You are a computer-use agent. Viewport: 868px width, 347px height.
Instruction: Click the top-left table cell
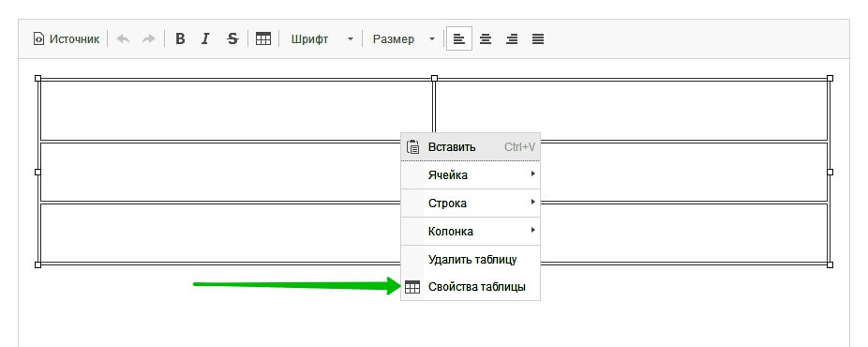pos(236,111)
